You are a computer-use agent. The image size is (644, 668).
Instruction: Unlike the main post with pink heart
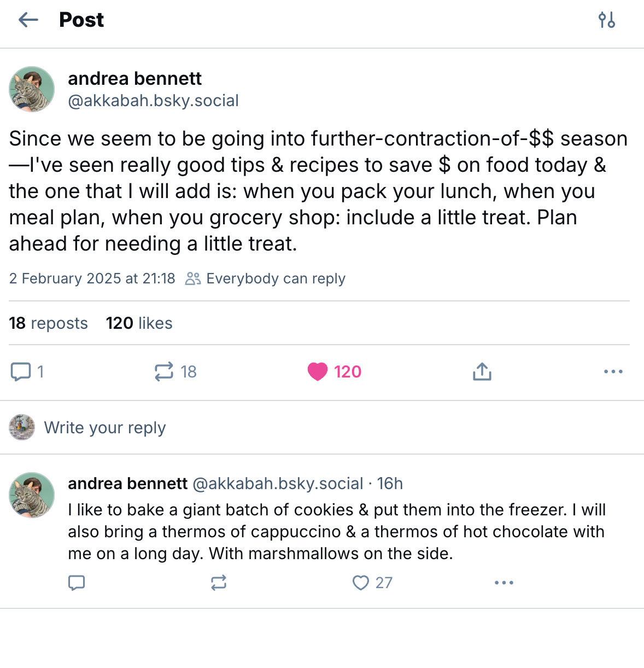[318, 372]
